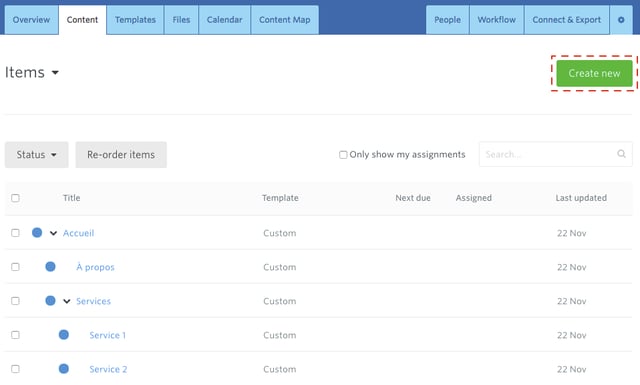Viewport: 640px width, 385px height.
Task: Open the People tab
Action: pos(447,20)
